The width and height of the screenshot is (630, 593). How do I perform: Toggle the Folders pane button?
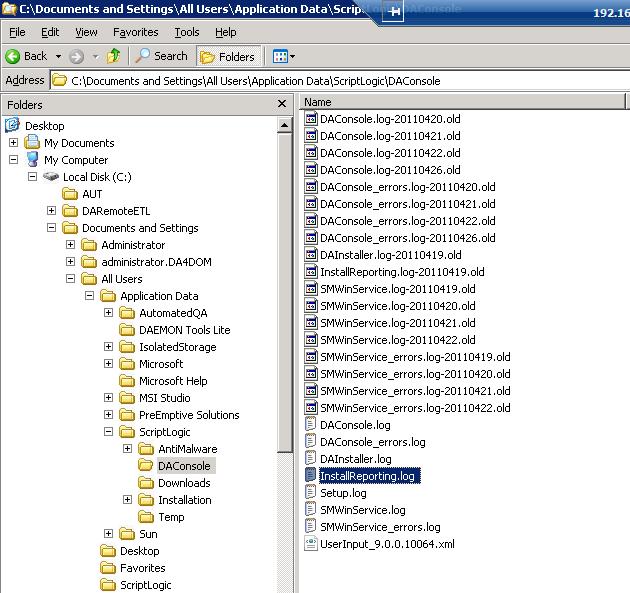228,56
